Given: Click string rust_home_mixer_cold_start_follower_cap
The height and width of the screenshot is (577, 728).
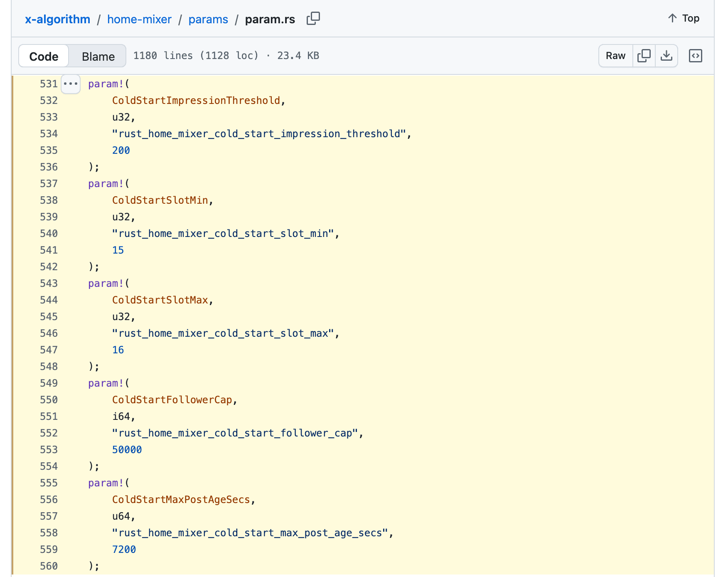Looking at the screenshot, I should coord(235,433).
